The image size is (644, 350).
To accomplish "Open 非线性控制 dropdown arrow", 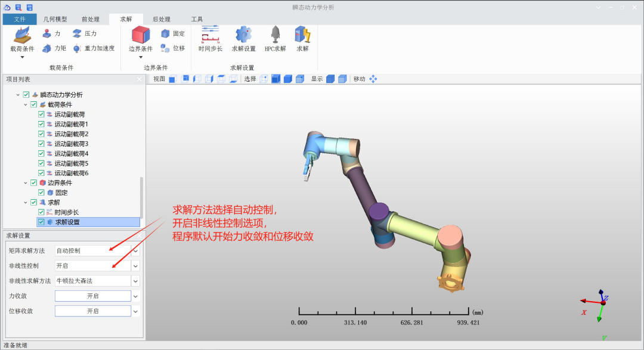I will [x=135, y=266].
